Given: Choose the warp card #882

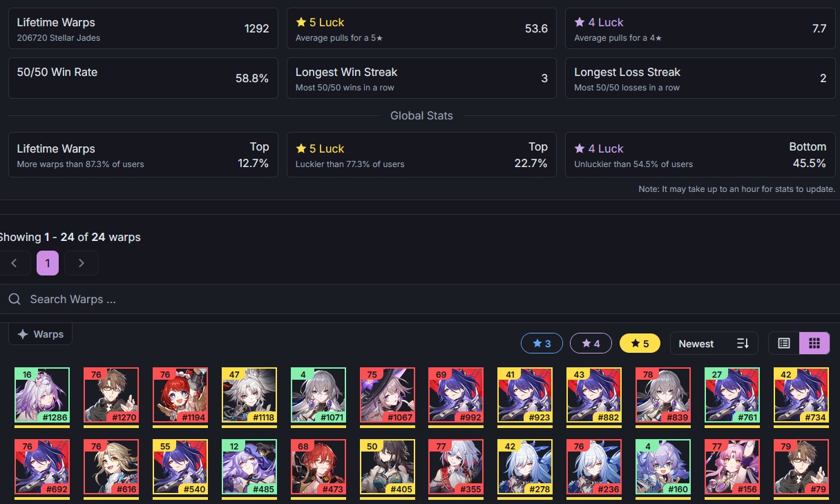Looking at the screenshot, I should tap(594, 395).
